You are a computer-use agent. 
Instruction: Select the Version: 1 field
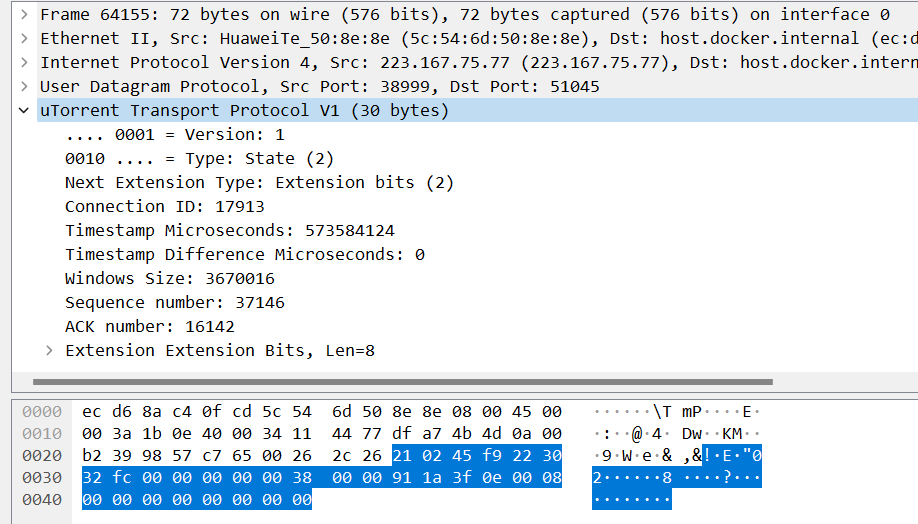point(175,134)
